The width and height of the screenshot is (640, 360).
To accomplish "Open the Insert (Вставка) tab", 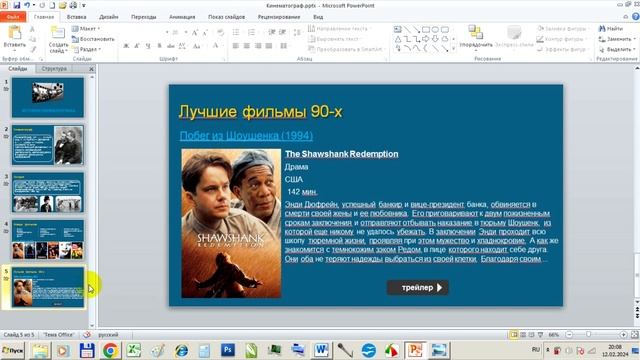I will 76,17.
